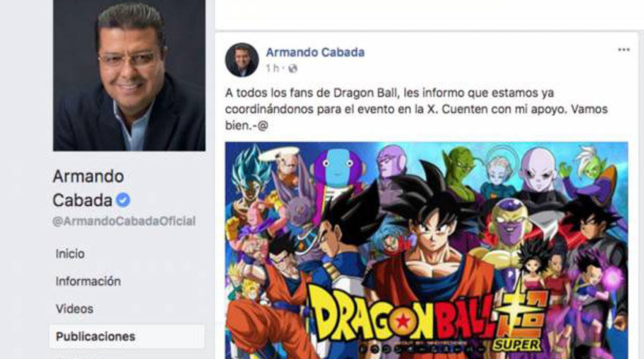Open the post options three-dots menu
Image resolution: width=644 pixels, height=359 pixels.
pyautogui.click(x=624, y=50)
